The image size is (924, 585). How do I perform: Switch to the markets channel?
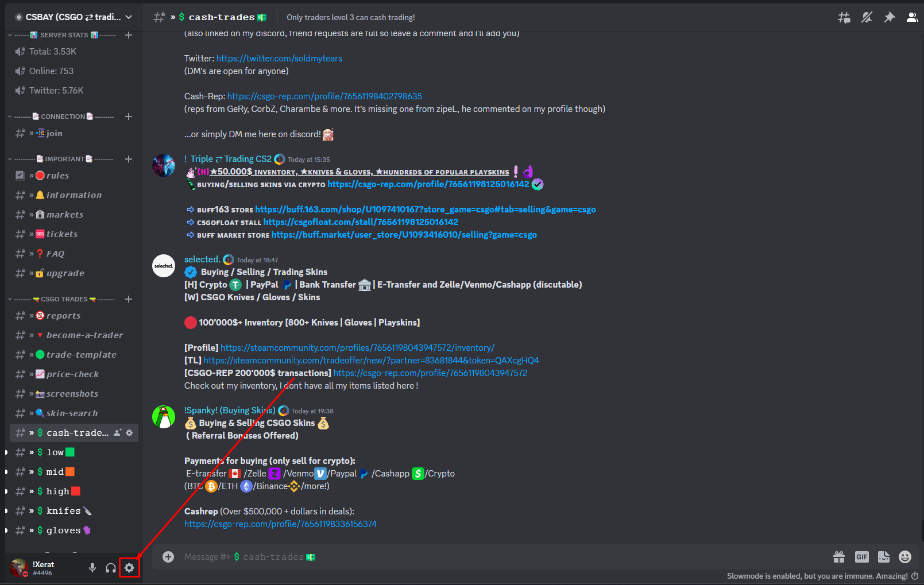pos(74,215)
